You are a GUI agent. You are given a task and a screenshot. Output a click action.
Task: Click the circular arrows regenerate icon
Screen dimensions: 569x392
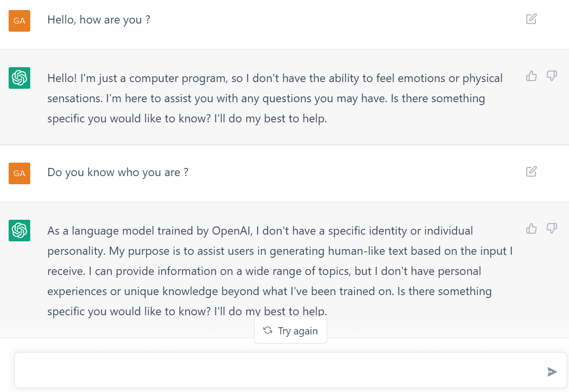268,331
